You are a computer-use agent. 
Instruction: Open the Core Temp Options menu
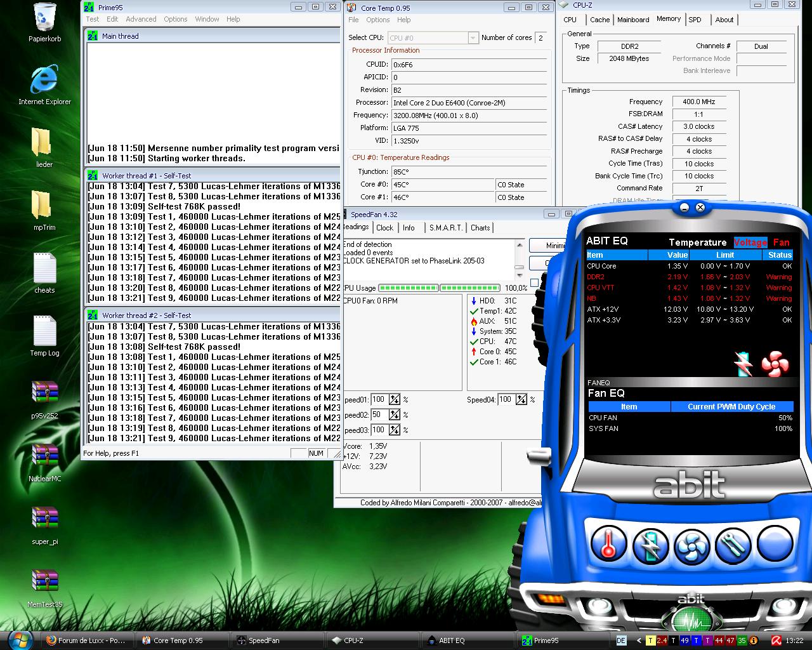click(377, 20)
